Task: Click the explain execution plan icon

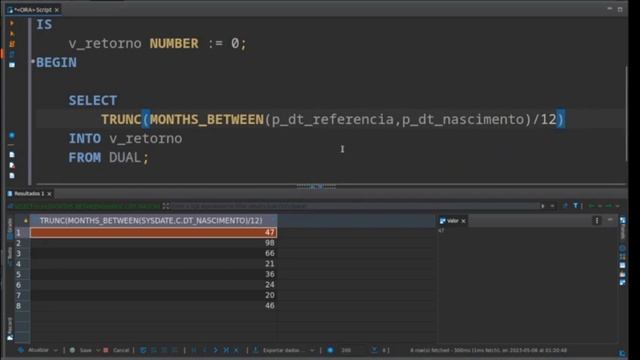Action: pos(12,54)
